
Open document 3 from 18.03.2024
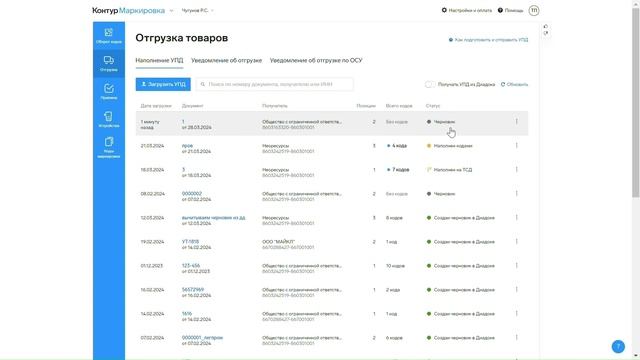click(x=183, y=169)
